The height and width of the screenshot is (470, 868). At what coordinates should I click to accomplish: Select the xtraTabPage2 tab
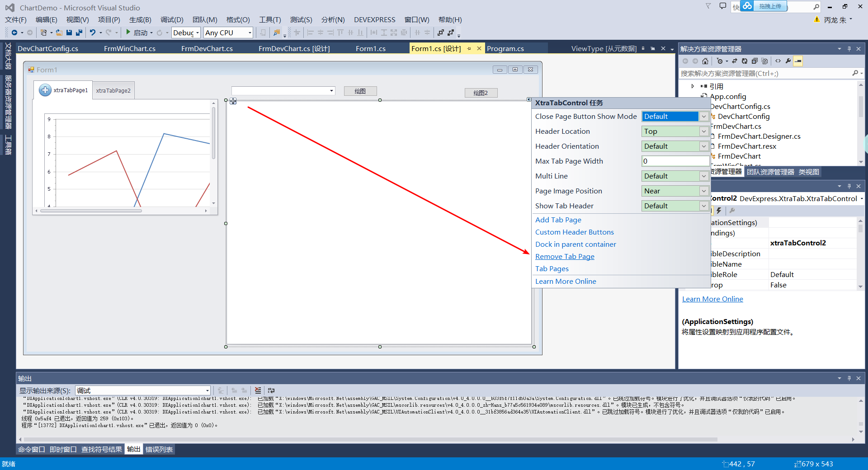coord(113,91)
